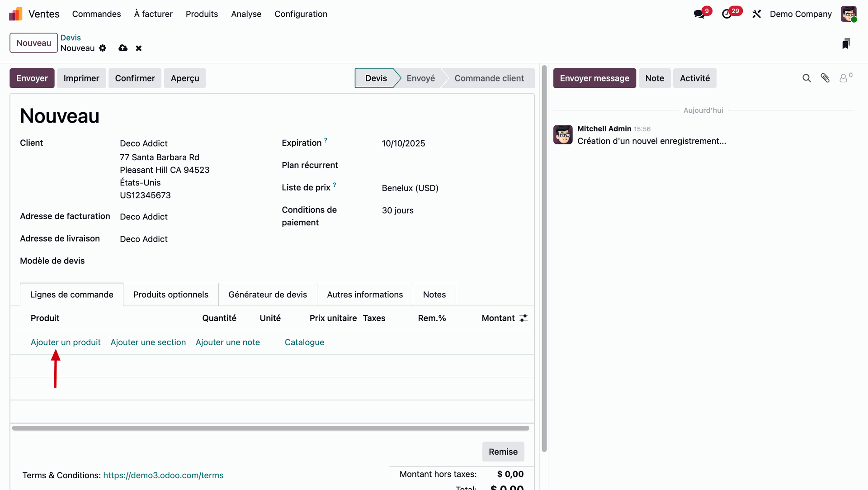Search messages using the chatter magnifier icon
This screenshot has width=868, height=490.
coord(807,78)
